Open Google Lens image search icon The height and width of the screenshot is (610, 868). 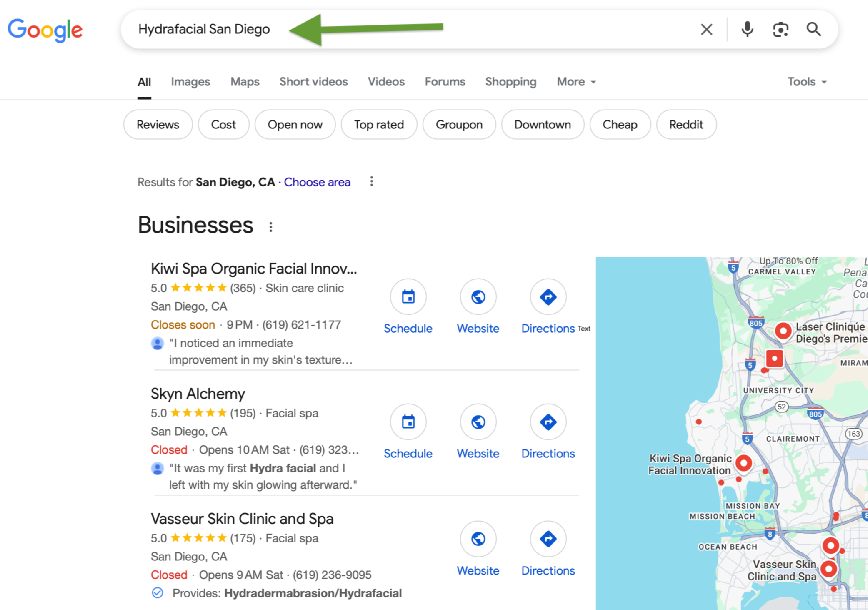coord(780,29)
